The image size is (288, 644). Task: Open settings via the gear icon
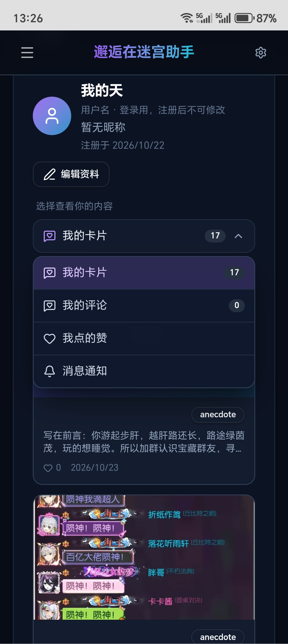tap(261, 53)
